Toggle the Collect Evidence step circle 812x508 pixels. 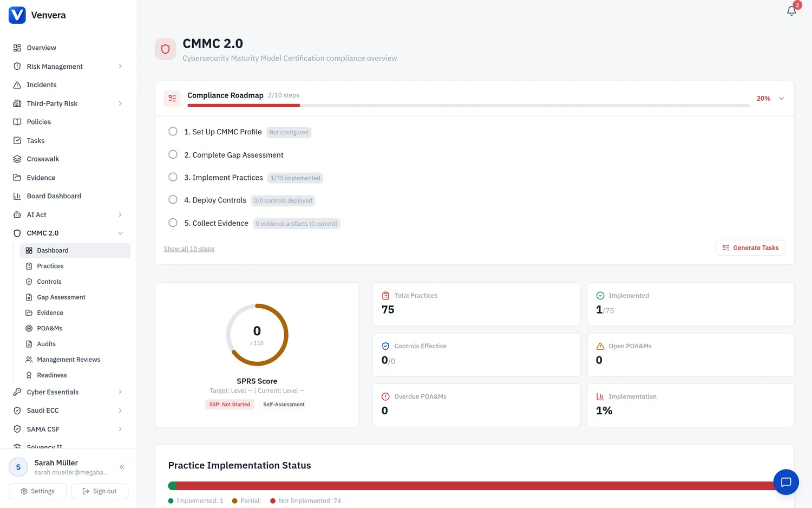click(173, 223)
